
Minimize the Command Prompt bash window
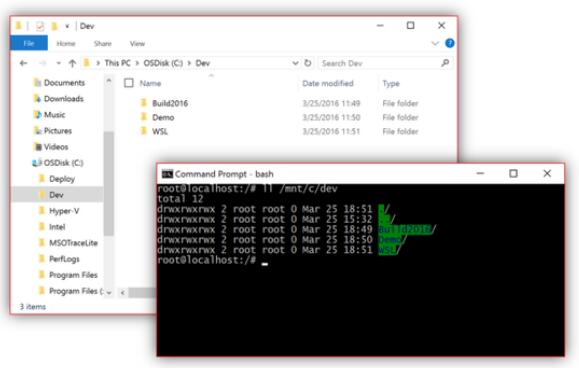[480, 173]
